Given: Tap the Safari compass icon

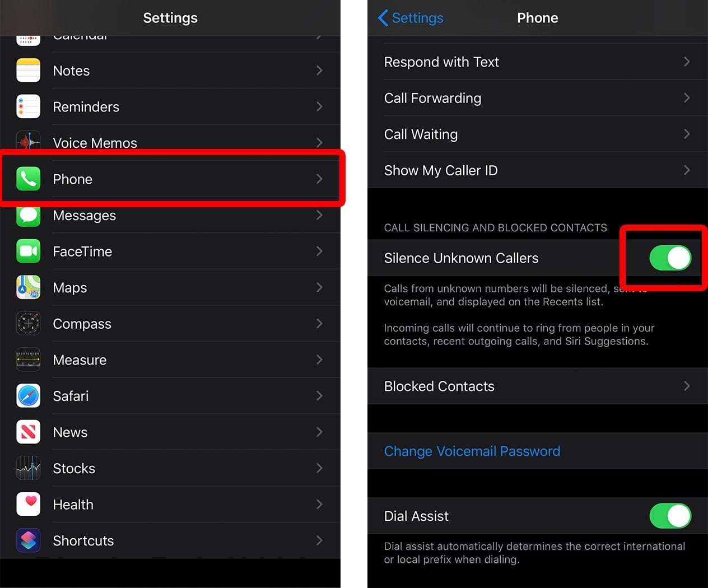Looking at the screenshot, I should 28,396.
